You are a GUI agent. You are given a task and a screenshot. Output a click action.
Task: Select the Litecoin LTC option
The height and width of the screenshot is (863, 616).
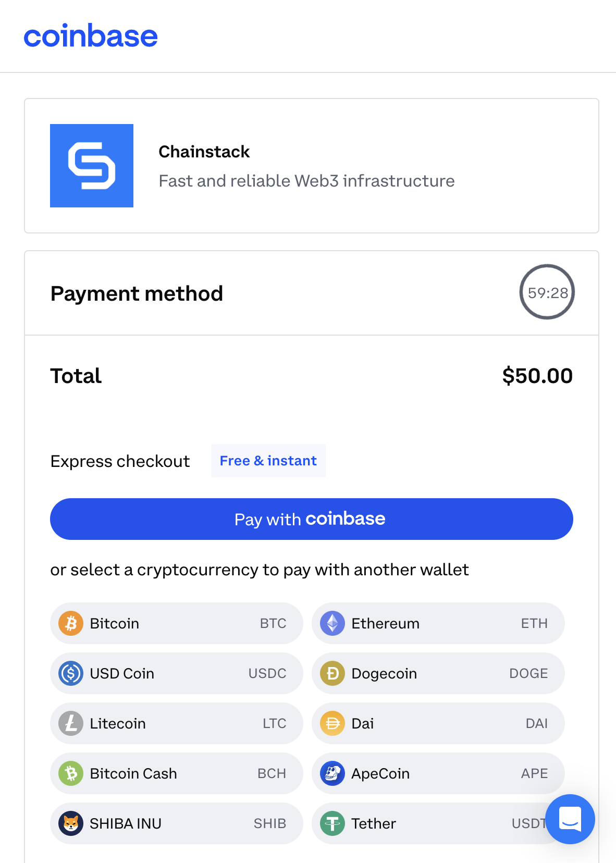(177, 723)
